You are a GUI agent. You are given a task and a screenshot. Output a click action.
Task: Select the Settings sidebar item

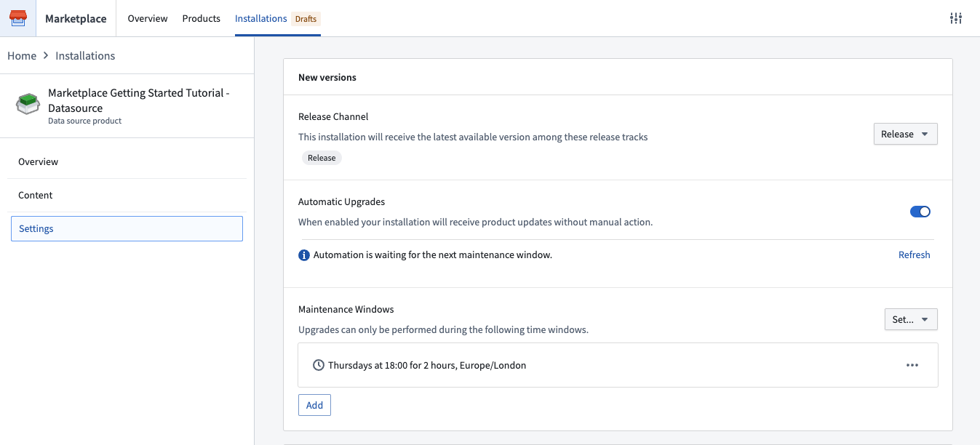tap(127, 228)
